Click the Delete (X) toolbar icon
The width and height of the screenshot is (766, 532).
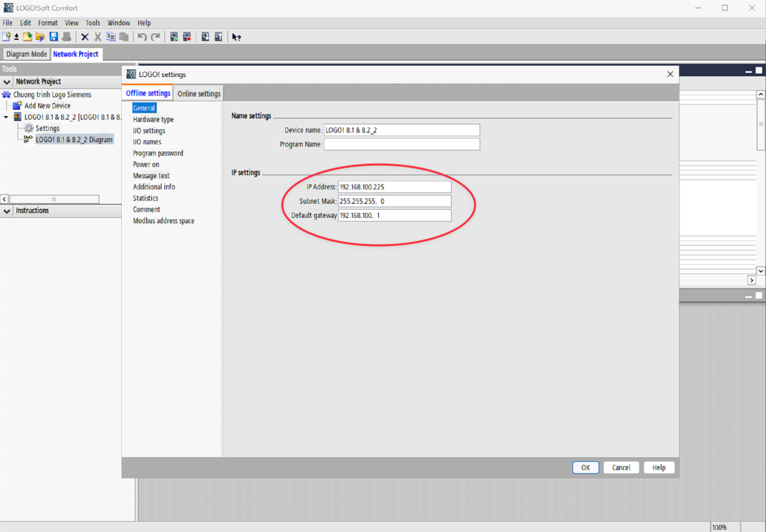coord(85,36)
